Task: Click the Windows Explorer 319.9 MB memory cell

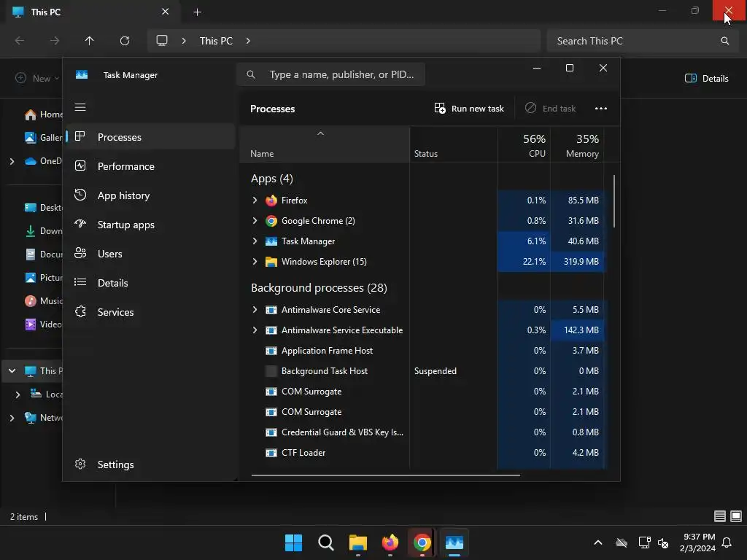Action: tap(577, 262)
